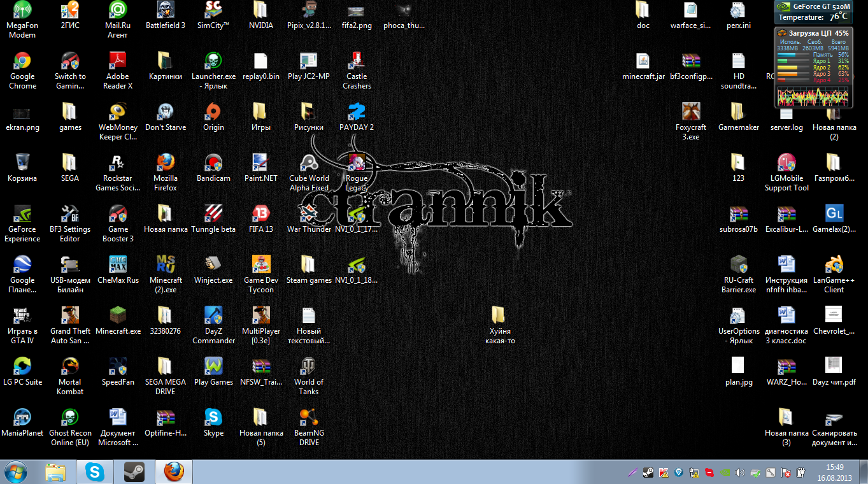Launch Skype from desktop icon
868x484 pixels.
(x=213, y=423)
